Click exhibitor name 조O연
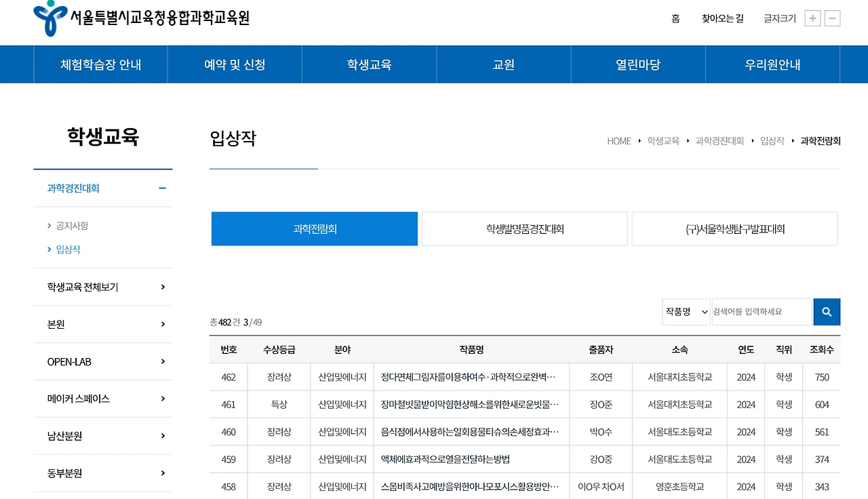Viewport: 868px width, 499px height. point(601,377)
